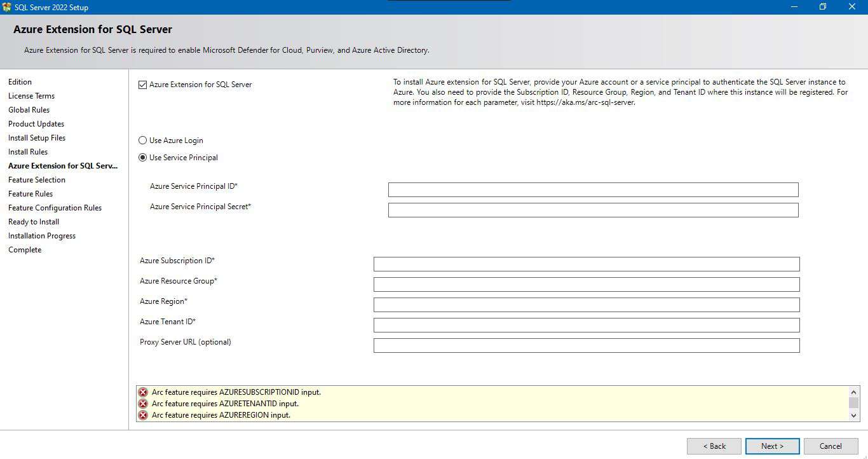The image size is (868, 459).
Task: Click into the Azure Tenant ID field
Action: click(x=587, y=325)
